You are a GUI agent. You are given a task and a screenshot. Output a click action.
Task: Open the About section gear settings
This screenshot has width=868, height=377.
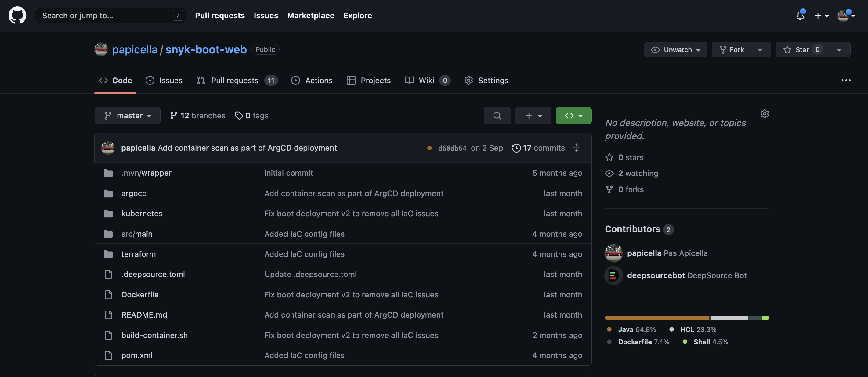[765, 114]
